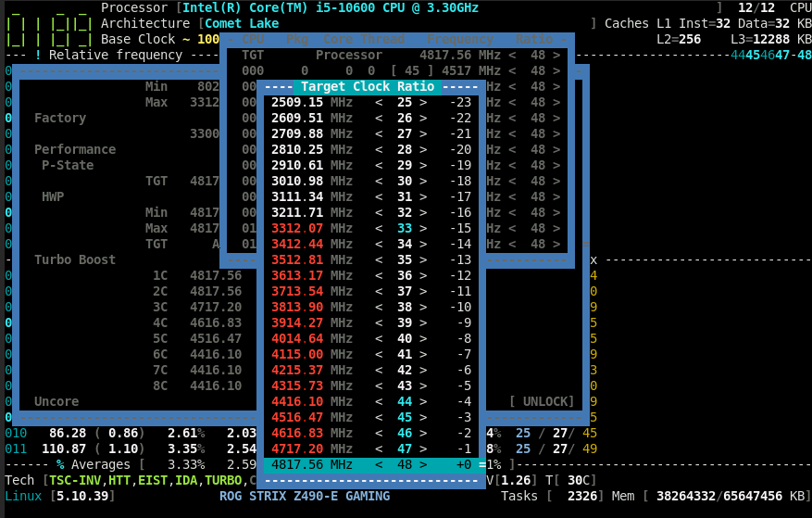Select Turbo Boost 5C 4516.47 row
Screen dimensions: 812x518
tap(197, 338)
